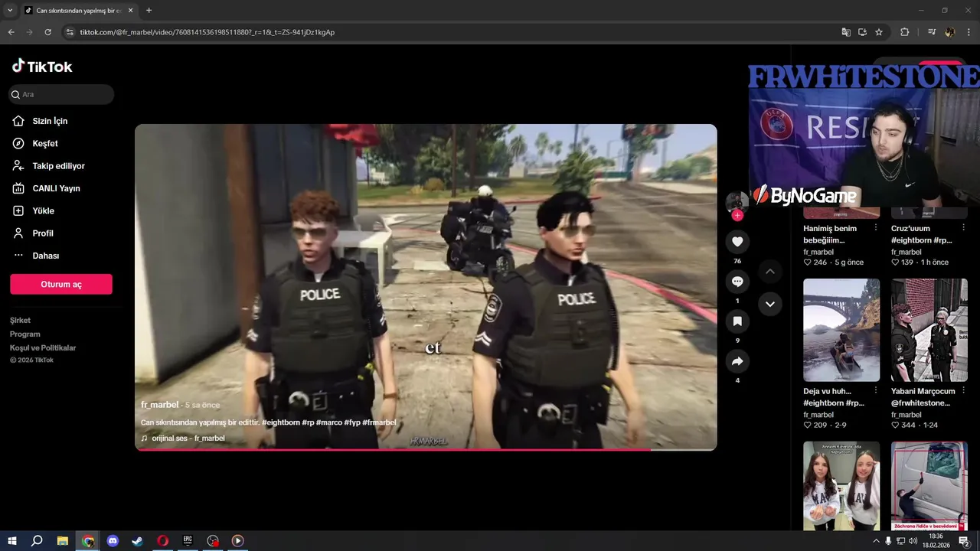Translate this page icon in address bar
Viewport: 980px width, 551px height.
pyautogui.click(x=846, y=32)
